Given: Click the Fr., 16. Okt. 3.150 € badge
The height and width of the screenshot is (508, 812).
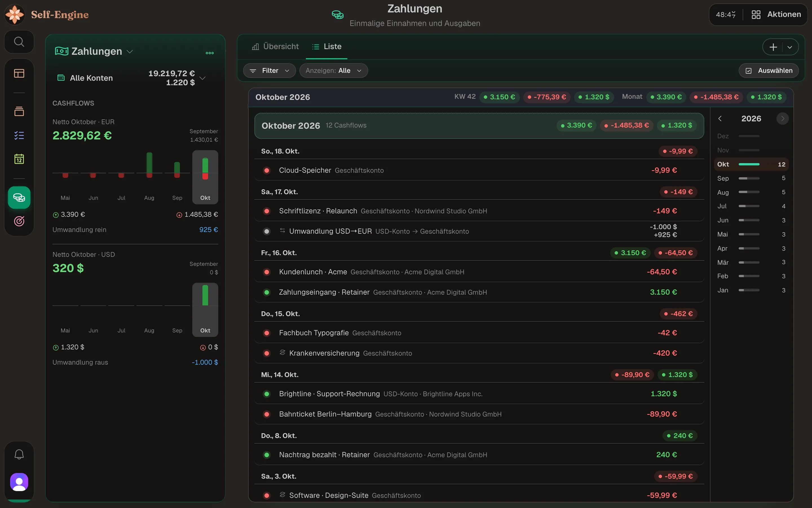Looking at the screenshot, I should tap(630, 253).
